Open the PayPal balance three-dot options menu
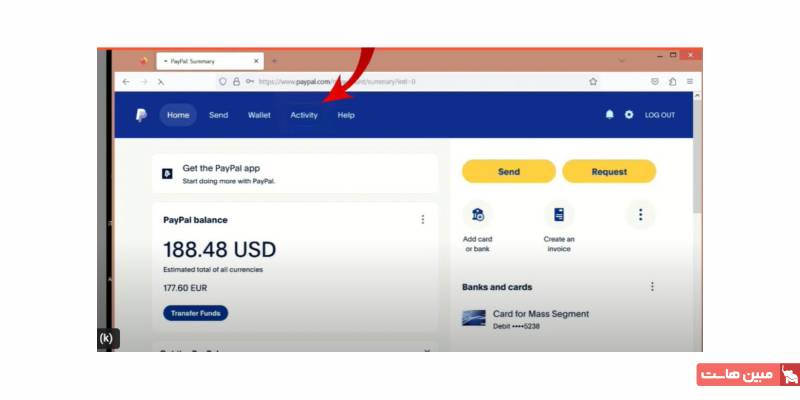This screenshot has height=400, width=800. click(422, 219)
